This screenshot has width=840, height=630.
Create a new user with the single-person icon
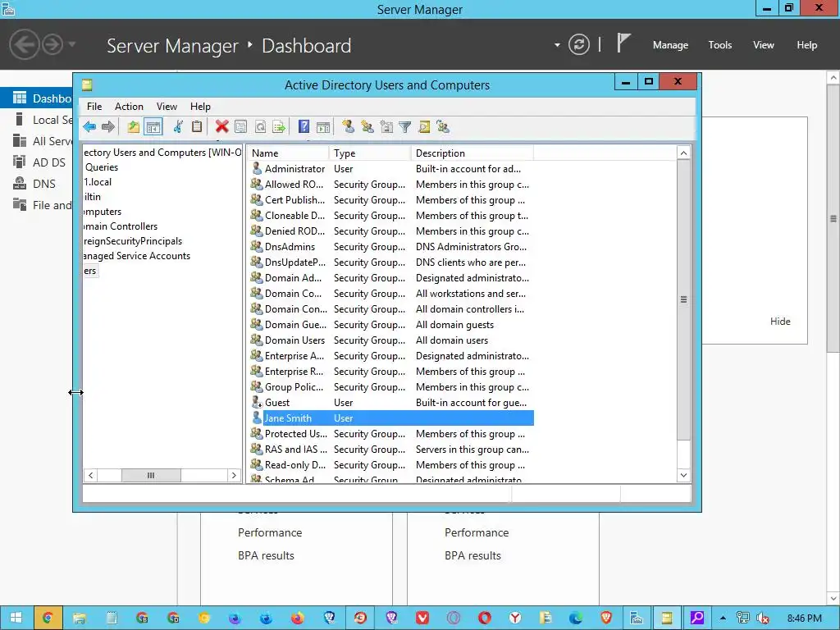[x=348, y=127]
